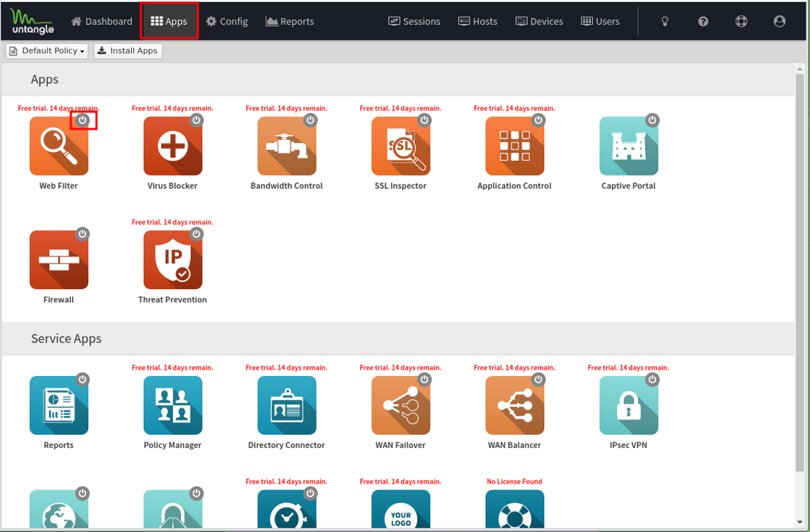The width and height of the screenshot is (810, 532).
Task: Click the Web Filter label
Action: [x=58, y=186]
